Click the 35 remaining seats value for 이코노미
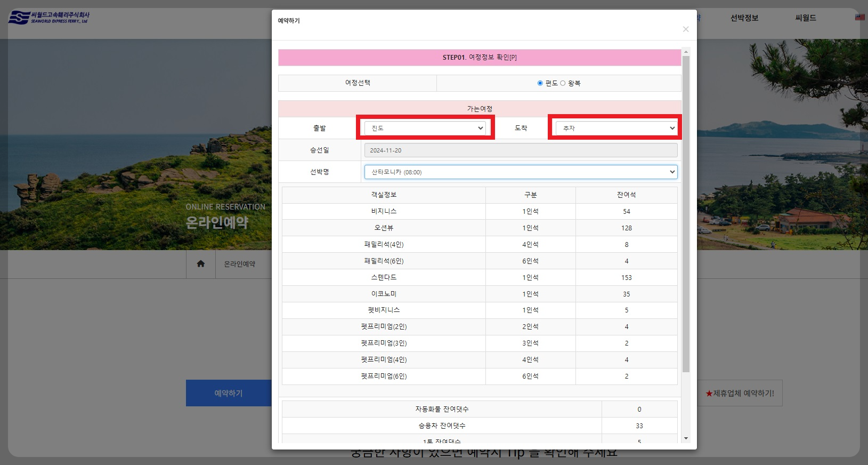Viewport: 868px width, 465px height. pos(627,294)
